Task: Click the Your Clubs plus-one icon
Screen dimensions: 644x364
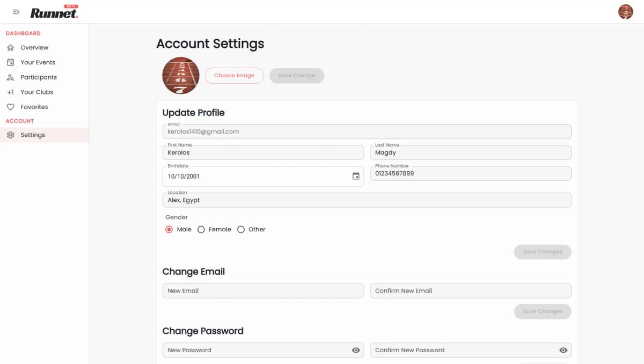Action: 11,92
